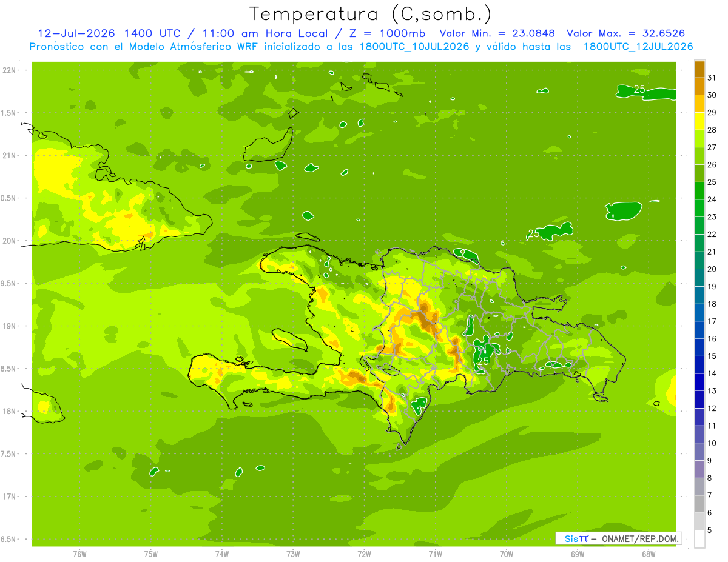
Task: Click the "31" color scale label
Action: click(712, 78)
